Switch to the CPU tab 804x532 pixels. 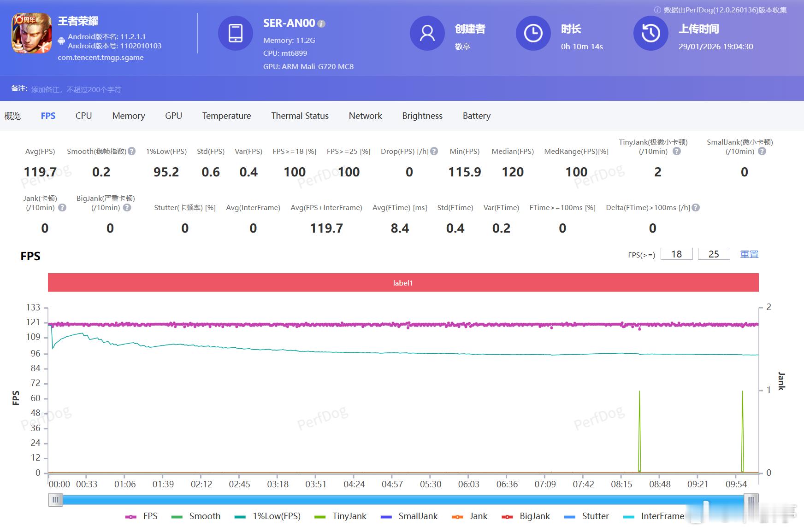83,116
